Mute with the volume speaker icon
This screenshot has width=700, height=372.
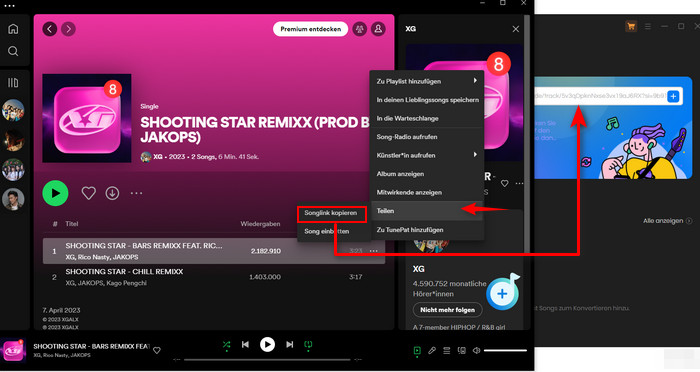click(476, 351)
